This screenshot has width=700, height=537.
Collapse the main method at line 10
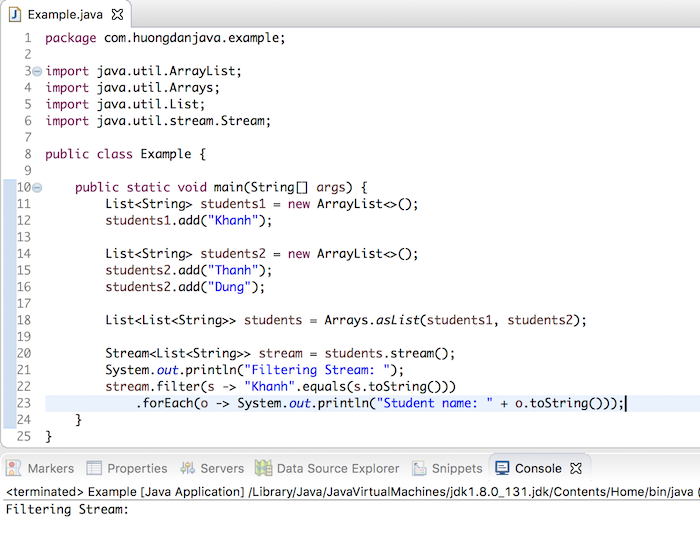coord(38,187)
